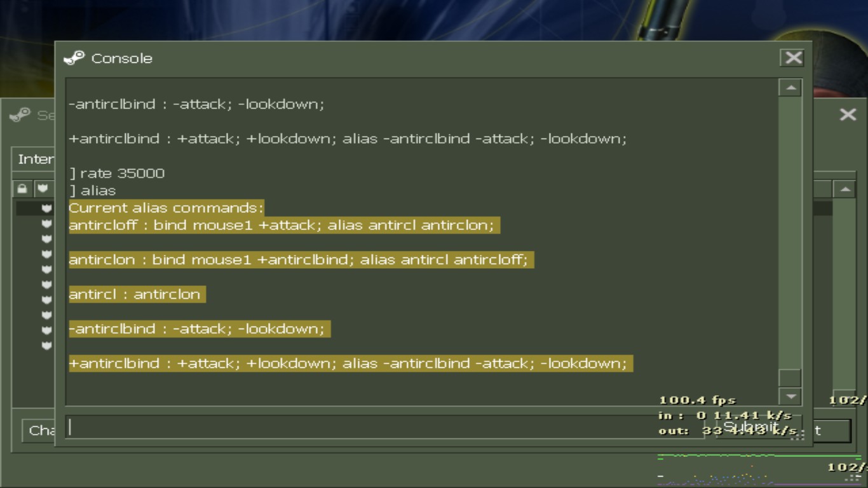Click the server list scrollbar up arrow
The height and width of the screenshot is (488, 868).
coord(844,189)
